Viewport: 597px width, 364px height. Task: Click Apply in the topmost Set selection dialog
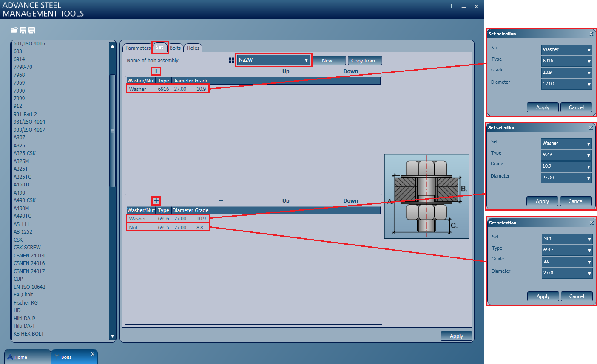click(x=543, y=107)
